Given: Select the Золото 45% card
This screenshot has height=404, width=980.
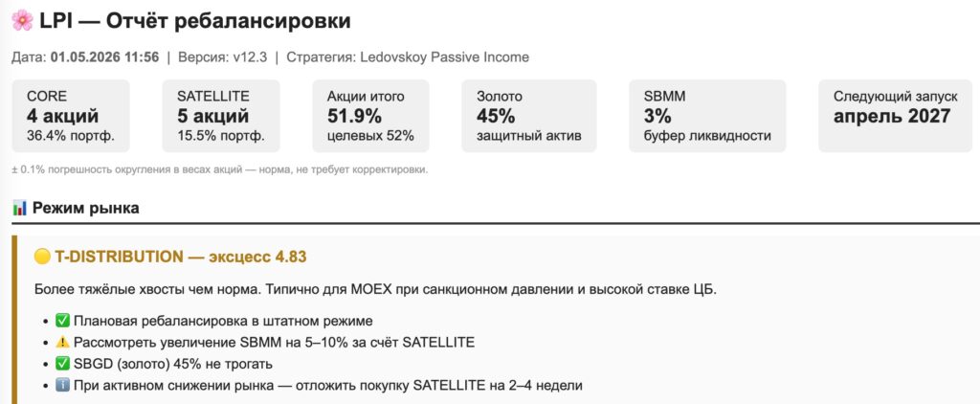Looking at the screenshot, I should (x=528, y=116).
